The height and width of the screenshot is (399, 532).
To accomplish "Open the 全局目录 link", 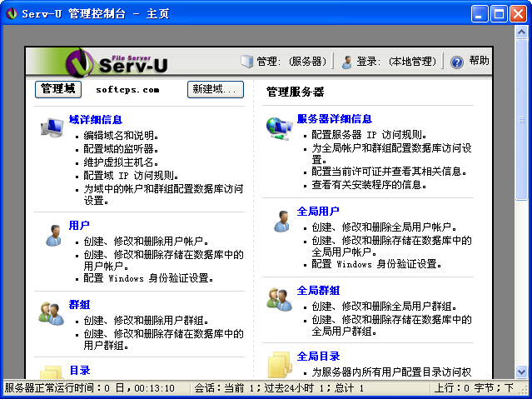I will [318, 357].
